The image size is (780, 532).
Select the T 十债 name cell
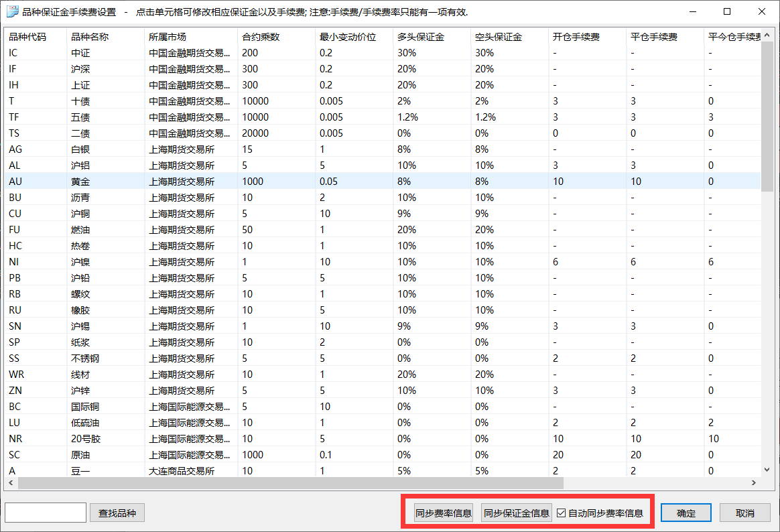click(105, 101)
